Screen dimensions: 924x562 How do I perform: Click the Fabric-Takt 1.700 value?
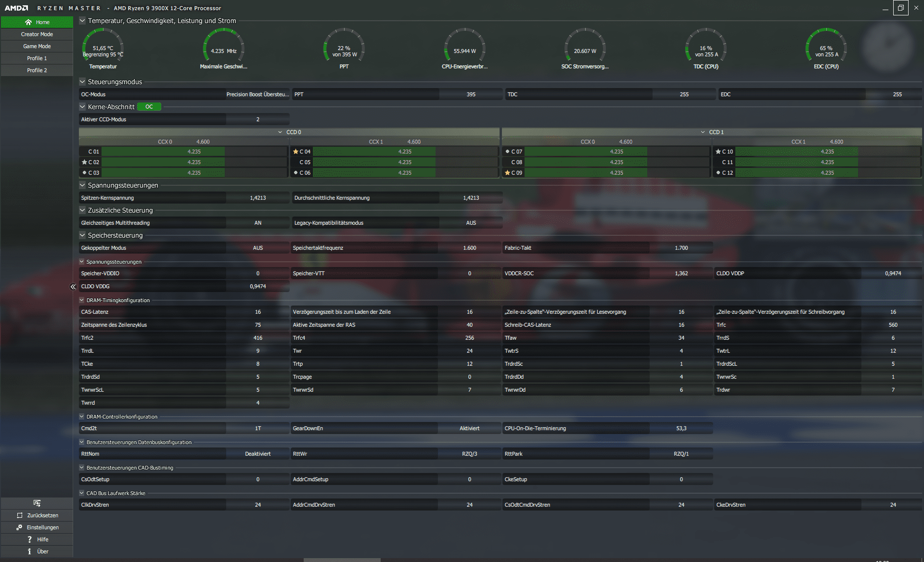click(x=681, y=248)
